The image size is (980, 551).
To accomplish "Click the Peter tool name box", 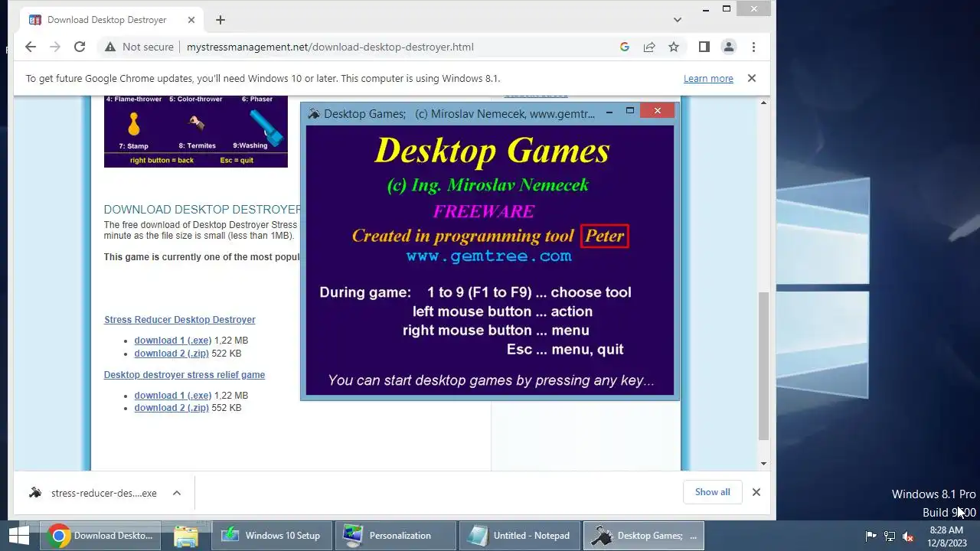I will click(x=605, y=236).
